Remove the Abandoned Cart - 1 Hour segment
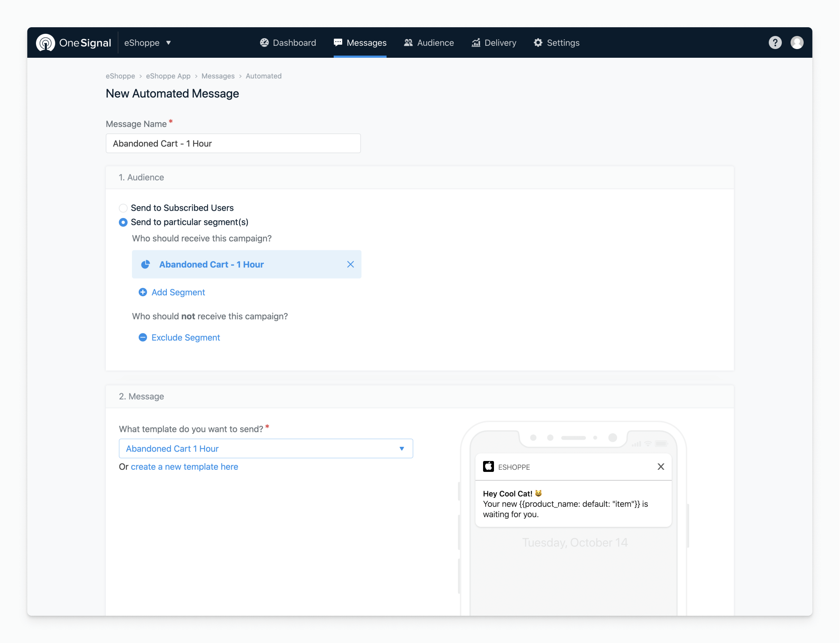 [350, 264]
